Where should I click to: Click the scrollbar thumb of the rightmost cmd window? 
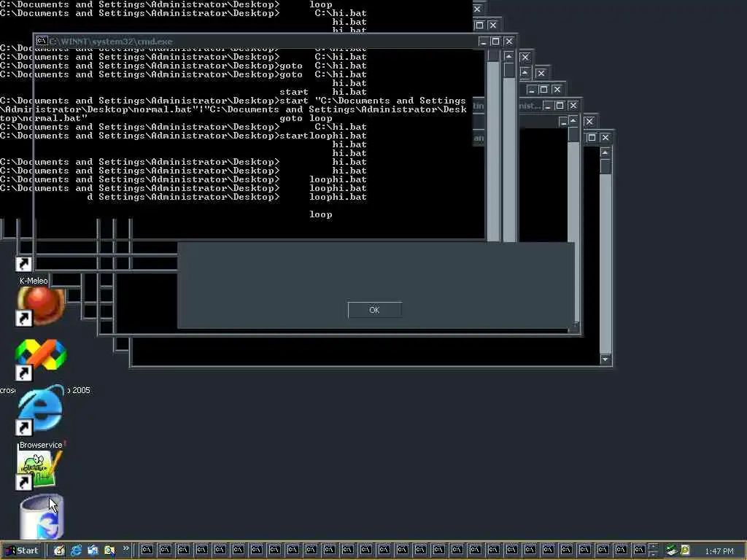(605, 166)
